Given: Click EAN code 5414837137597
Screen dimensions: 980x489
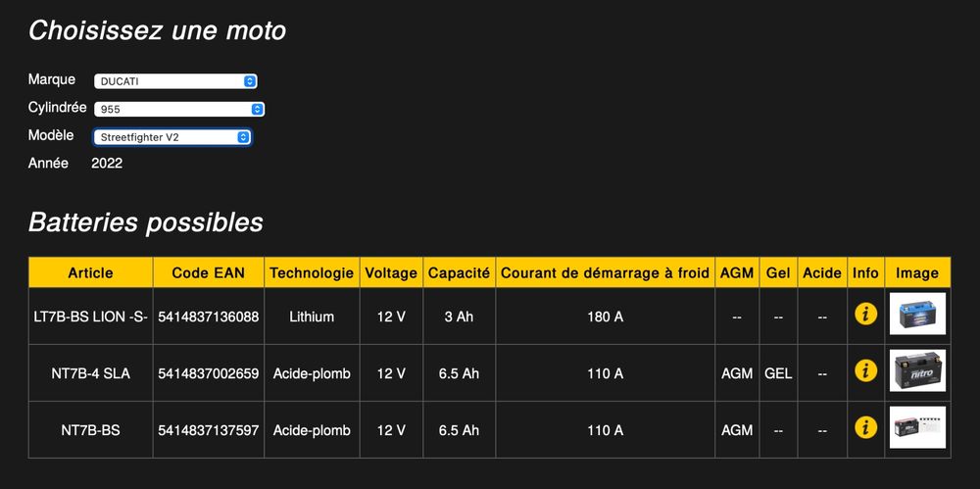Looking at the screenshot, I should 208,431.
